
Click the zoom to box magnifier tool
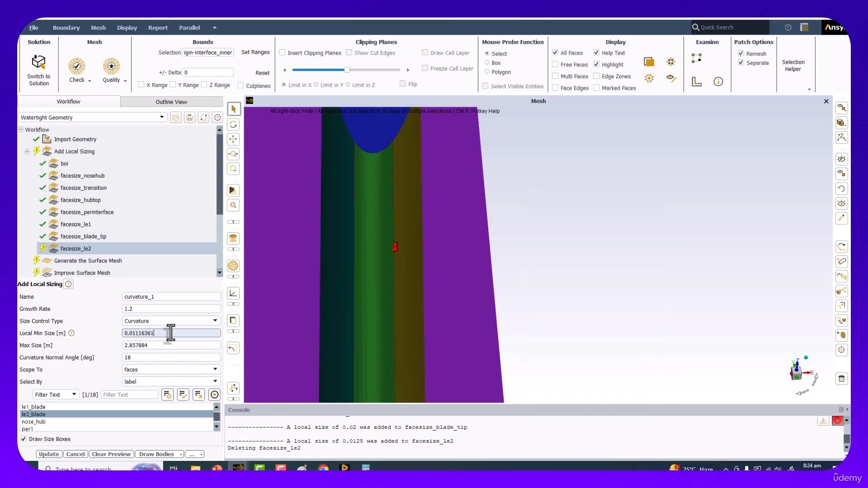(x=233, y=169)
